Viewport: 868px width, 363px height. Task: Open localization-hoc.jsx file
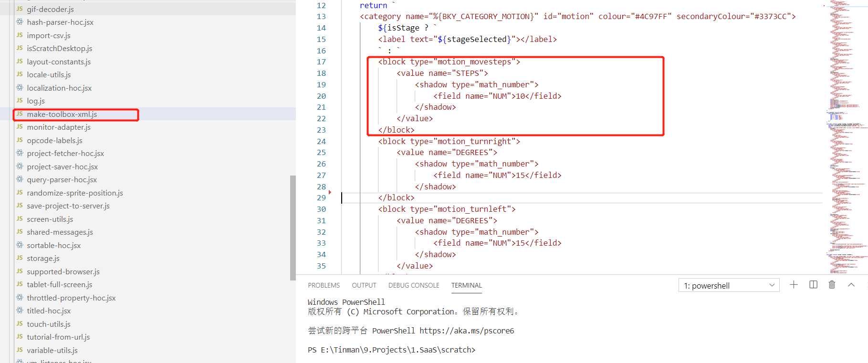pyautogui.click(x=59, y=88)
